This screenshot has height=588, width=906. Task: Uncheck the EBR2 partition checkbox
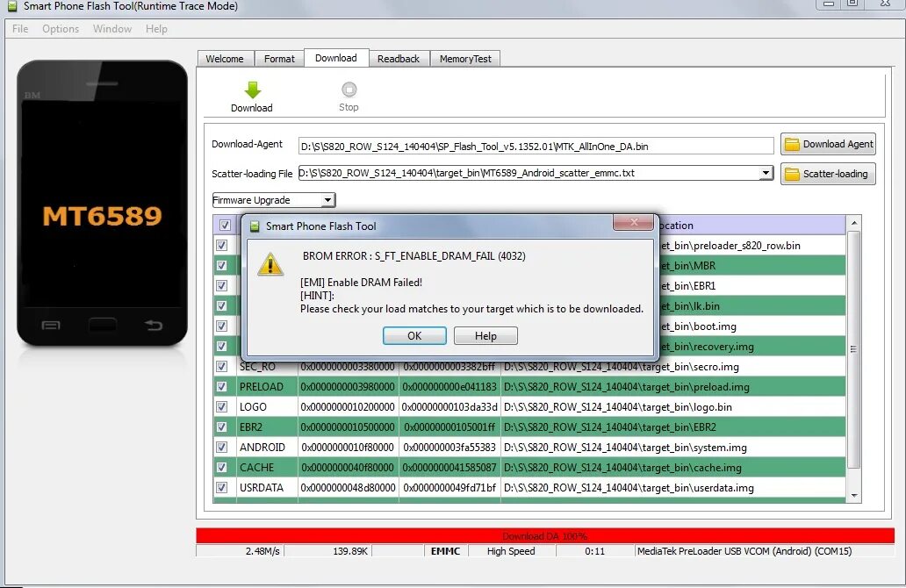pos(221,427)
